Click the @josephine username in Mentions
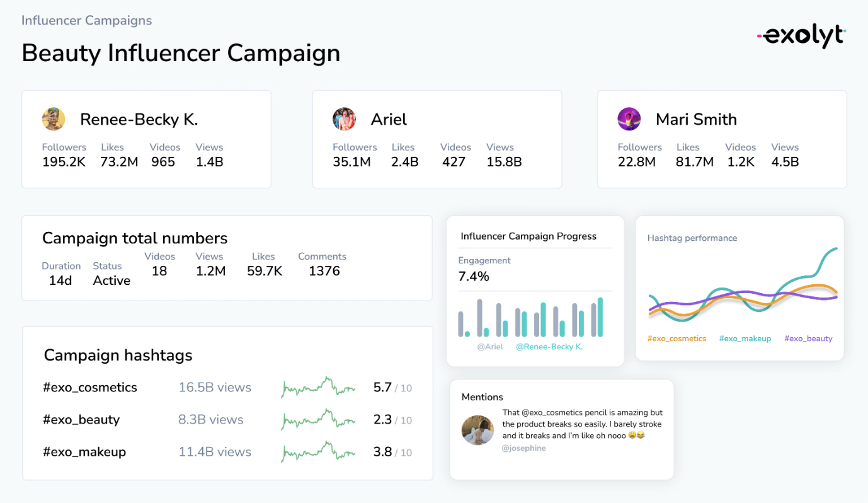The height and width of the screenshot is (503, 868). 523,448
